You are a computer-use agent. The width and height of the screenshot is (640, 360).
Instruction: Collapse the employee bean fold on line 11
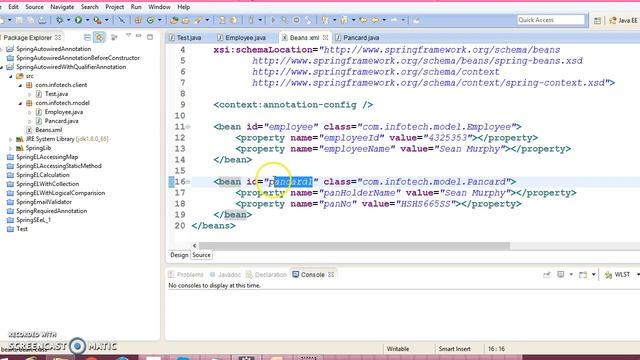188,127
